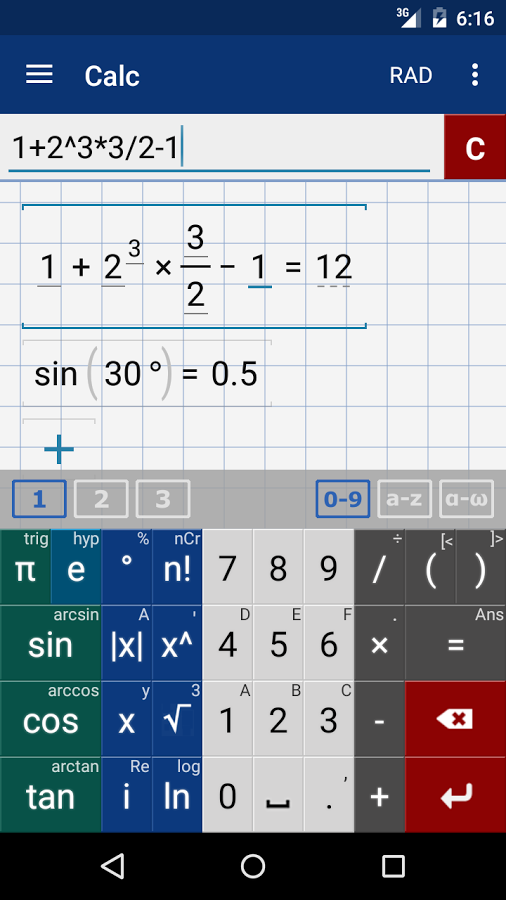Switch to the a-z letter keyboard

tap(404, 499)
